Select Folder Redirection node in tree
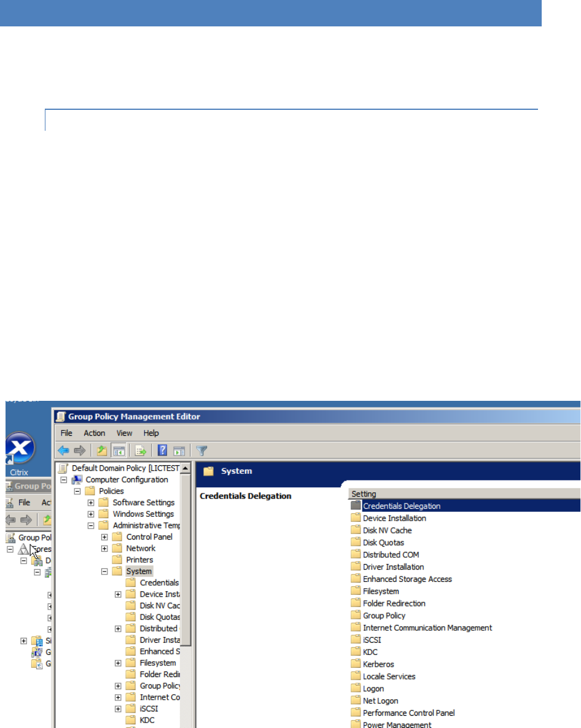 click(160, 674)
